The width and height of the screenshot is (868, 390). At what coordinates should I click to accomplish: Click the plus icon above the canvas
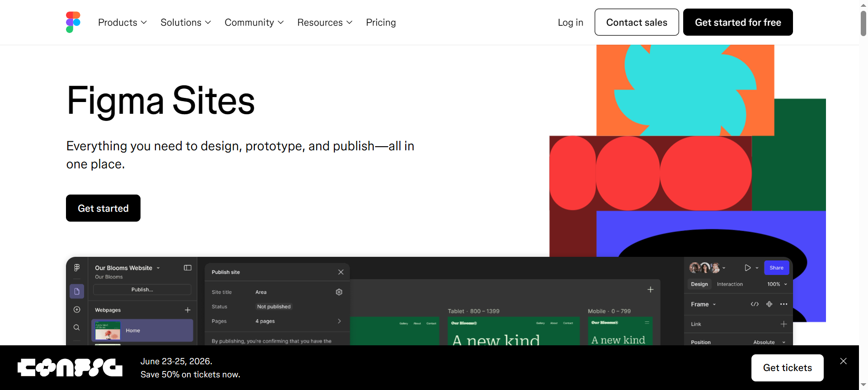[x=650, y=289]
